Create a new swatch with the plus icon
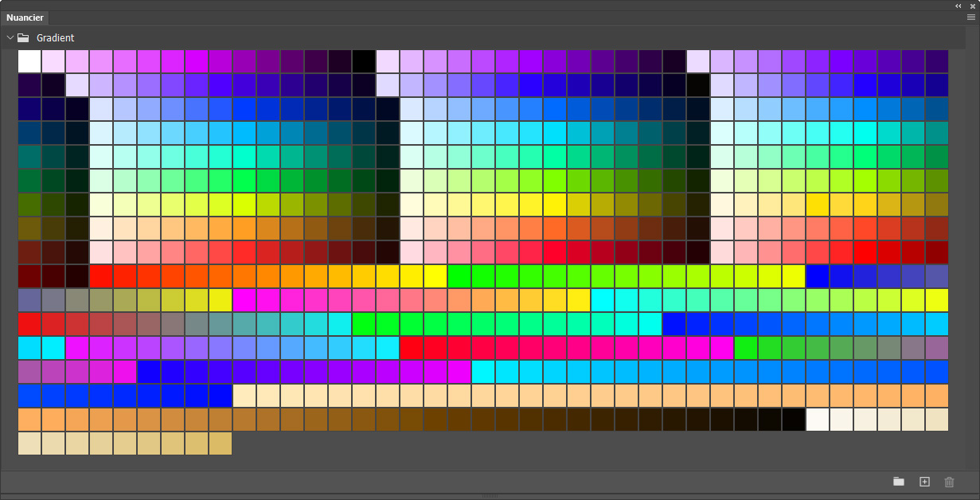980x500 pixels. 924,482
